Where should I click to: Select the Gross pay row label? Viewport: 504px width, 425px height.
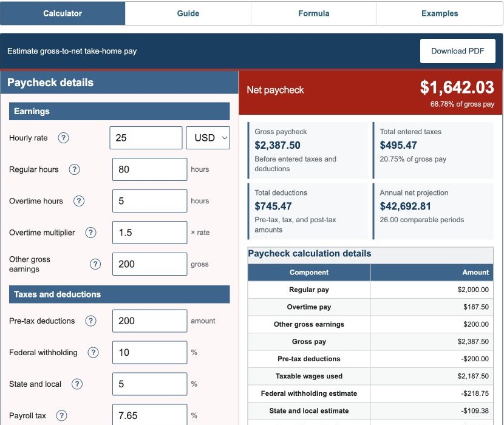pyautogui.click(x=309, y=341)
